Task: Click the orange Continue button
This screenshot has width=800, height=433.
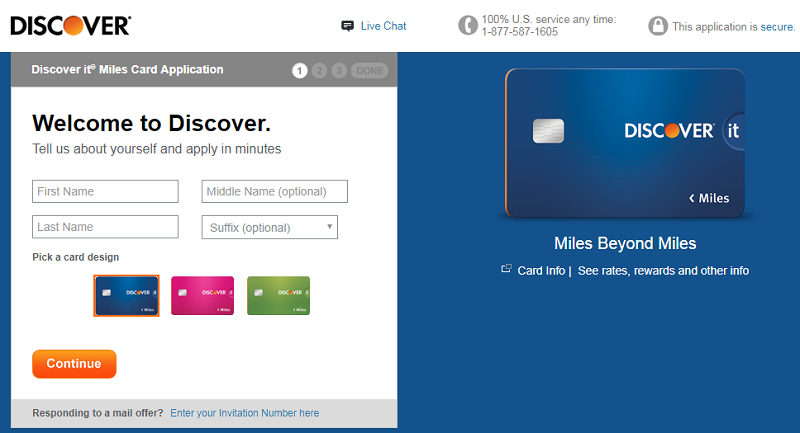Action: point(74,364)
